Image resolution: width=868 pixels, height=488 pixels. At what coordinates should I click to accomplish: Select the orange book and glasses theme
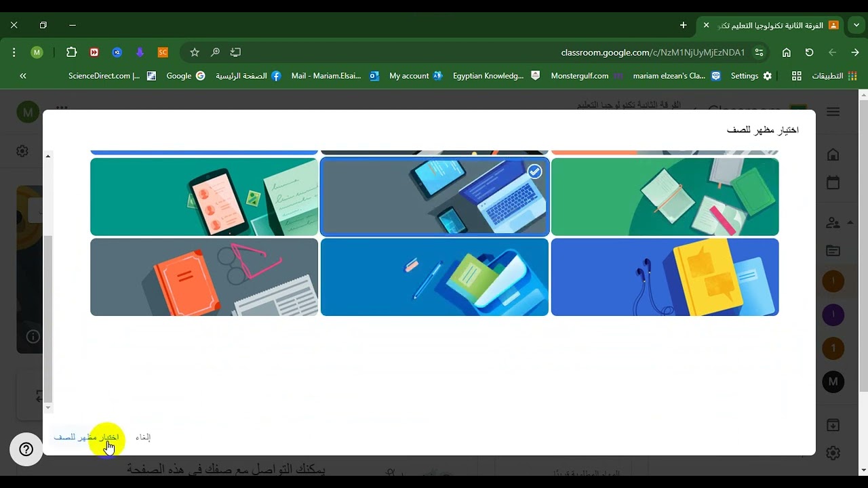(204, 277)
